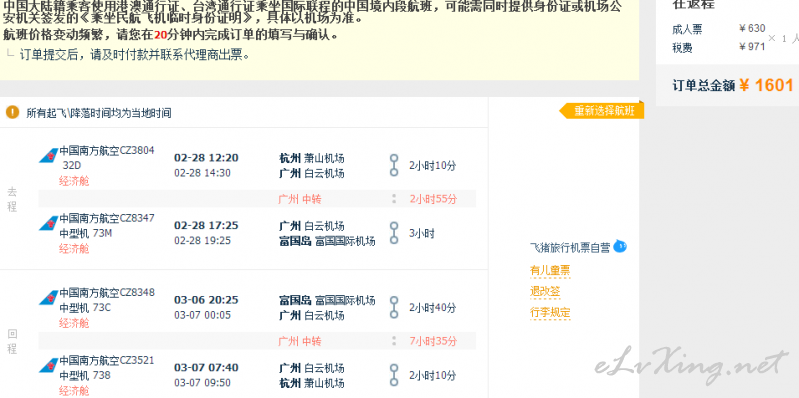
Task: Click the red 20 minutes countdown number
Action: [160, 35]
